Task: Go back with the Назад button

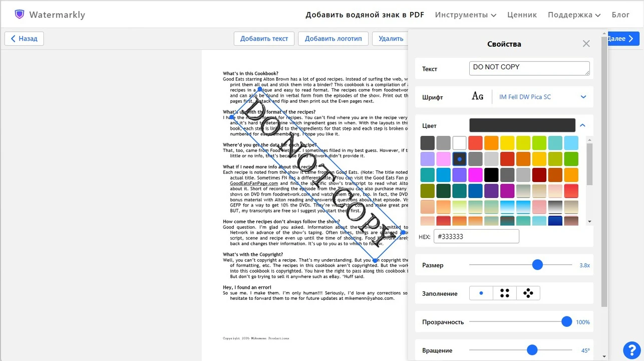Action: click(24, 39)
